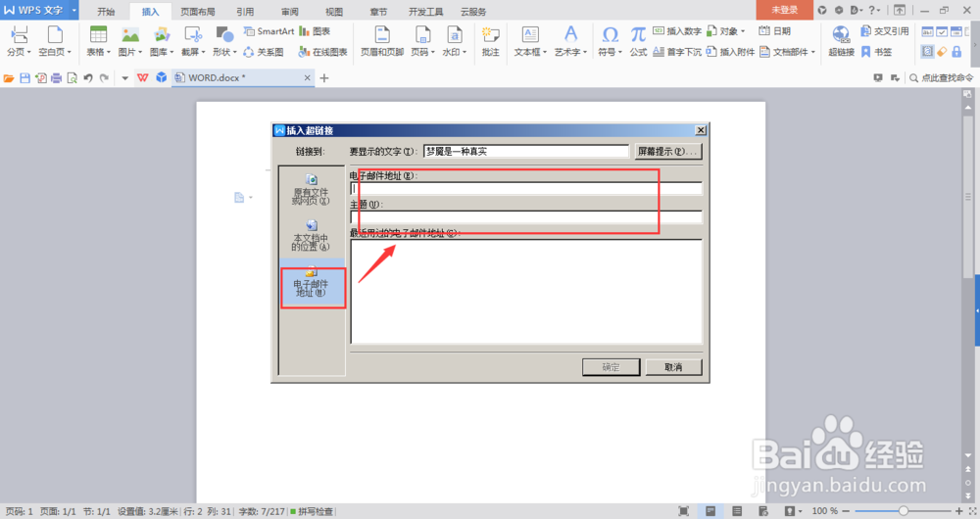Toggle spell check (拼写检查) in status bar

coord(312,511)
